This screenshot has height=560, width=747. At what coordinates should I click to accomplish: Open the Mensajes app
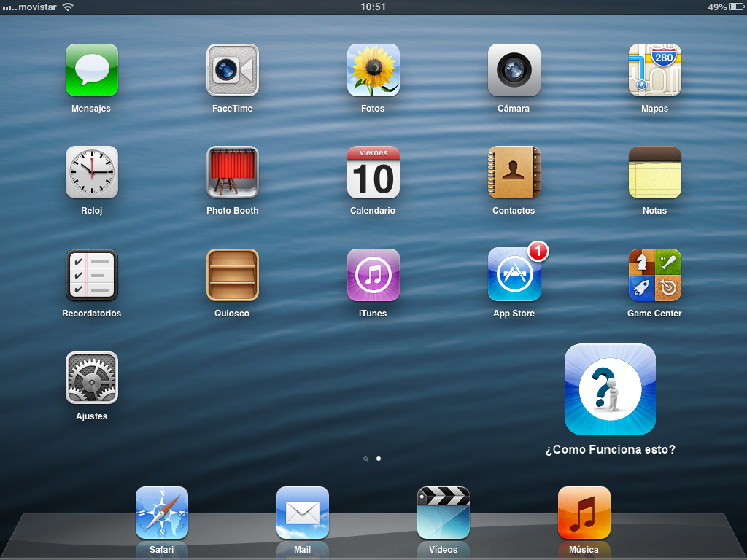point(91,71)
